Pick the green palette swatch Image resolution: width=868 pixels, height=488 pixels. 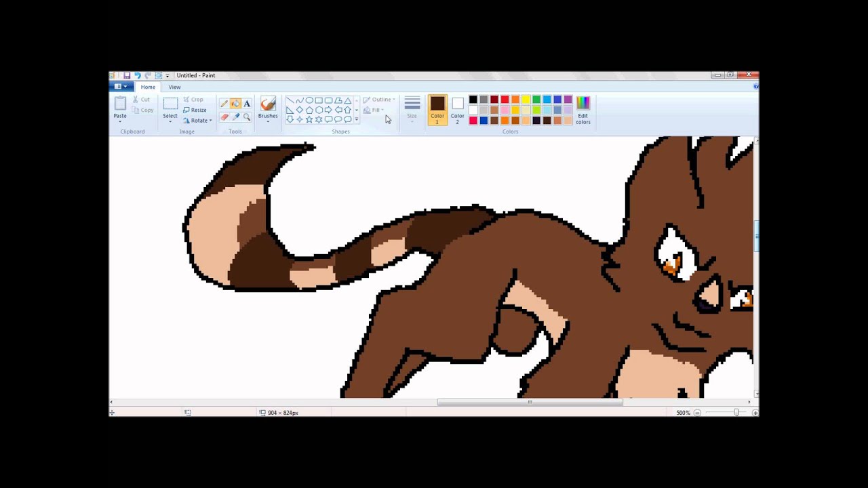pyautogui.click(x=536, y=100)
